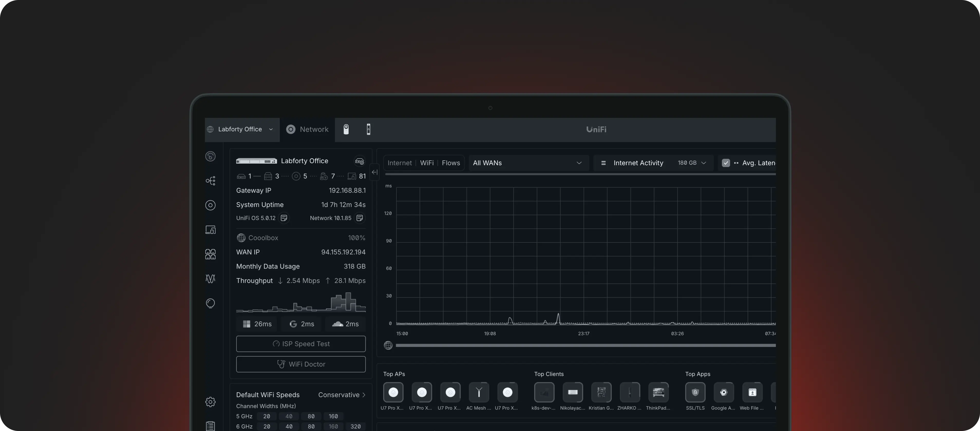Viewport: 980px width, 431px height.
Task: Select 20 MHz width for 6 GHz
Action: (267, 426)
